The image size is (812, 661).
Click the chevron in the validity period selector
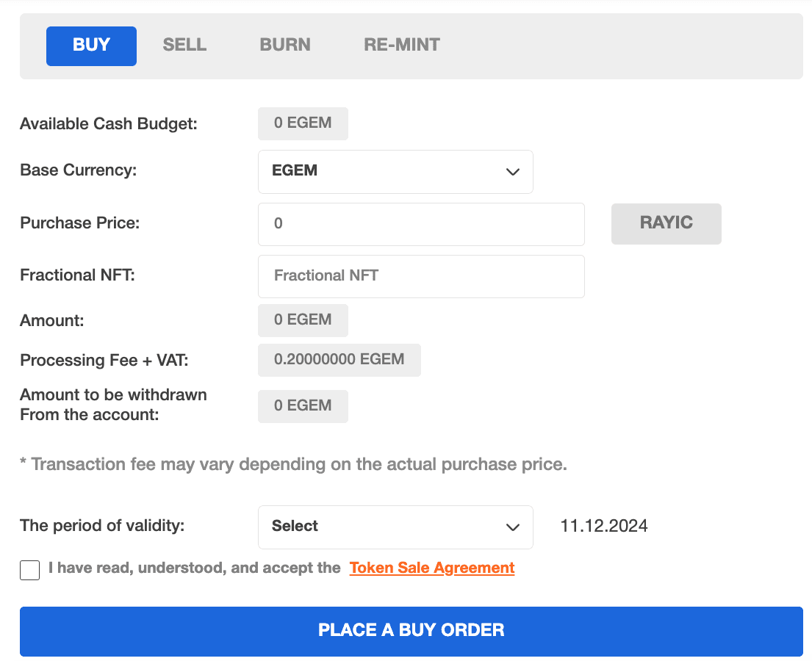513,527
